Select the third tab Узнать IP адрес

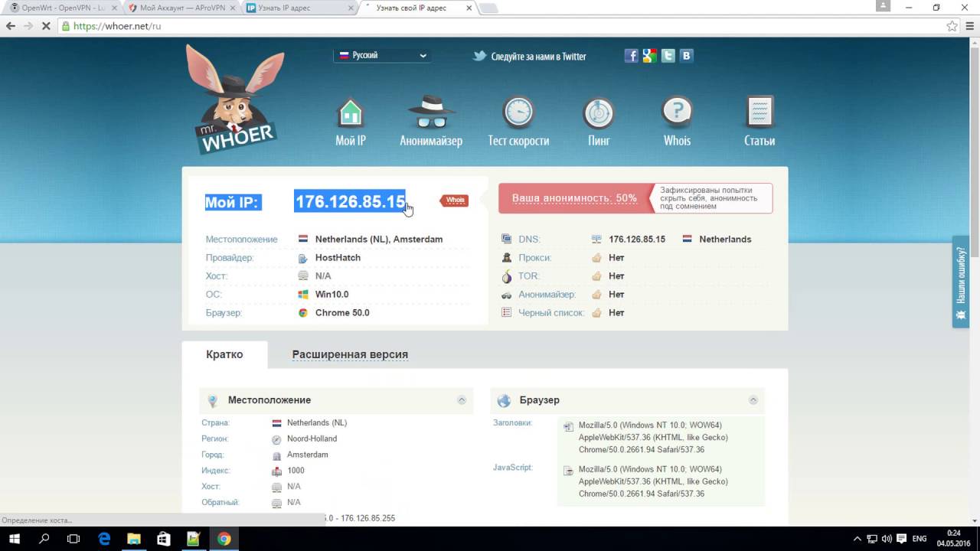click(300, 8)
